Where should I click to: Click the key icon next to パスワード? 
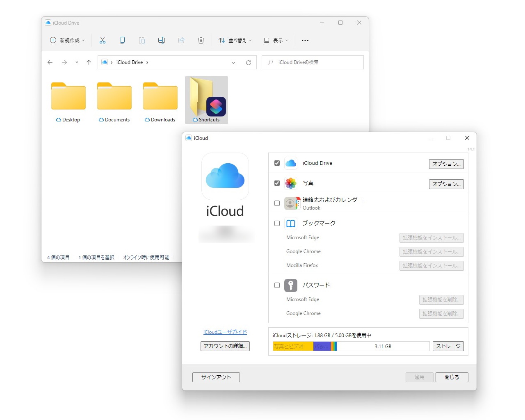(x=291, y=285)
